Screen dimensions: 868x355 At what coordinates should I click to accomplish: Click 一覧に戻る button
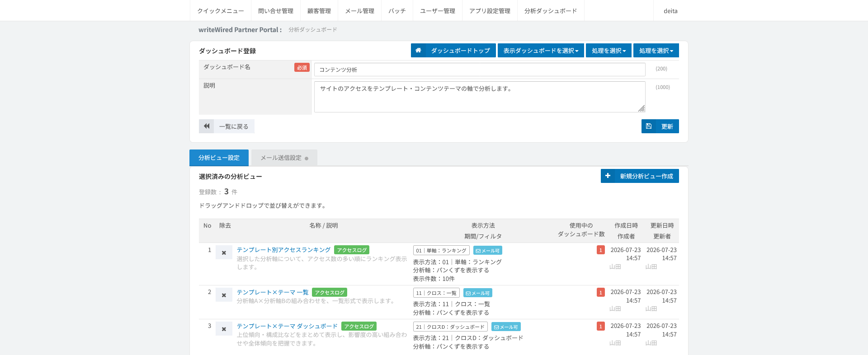pos(226,126)
